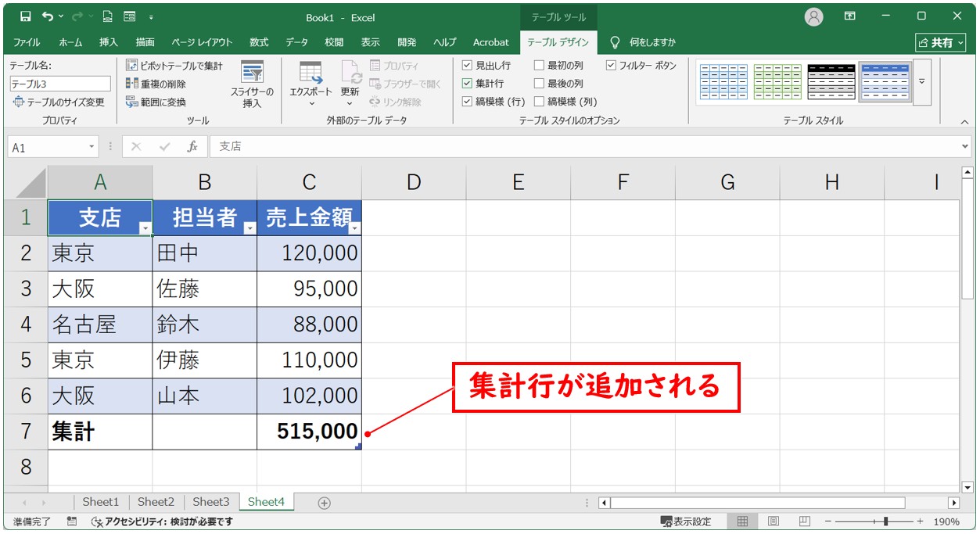Screen dimensions: 980x534
Task: Click the insert function fx icon
Action: pos(192,147)
